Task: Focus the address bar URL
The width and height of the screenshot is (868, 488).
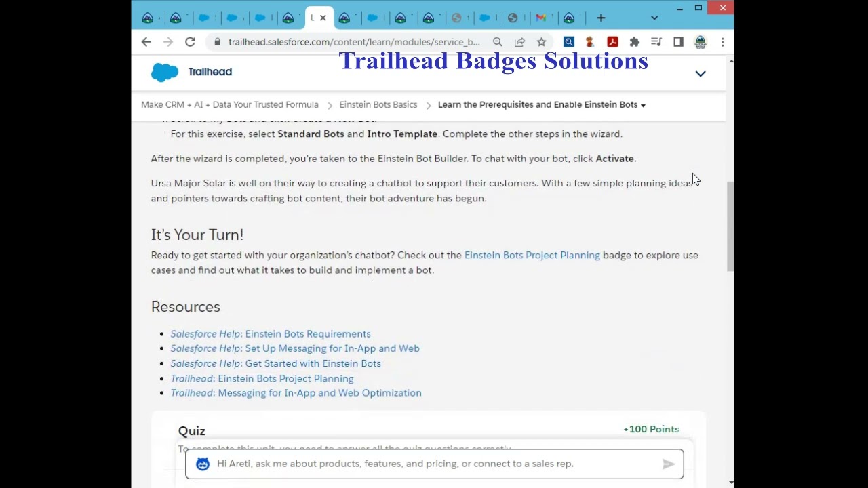Action: point(354,42)
